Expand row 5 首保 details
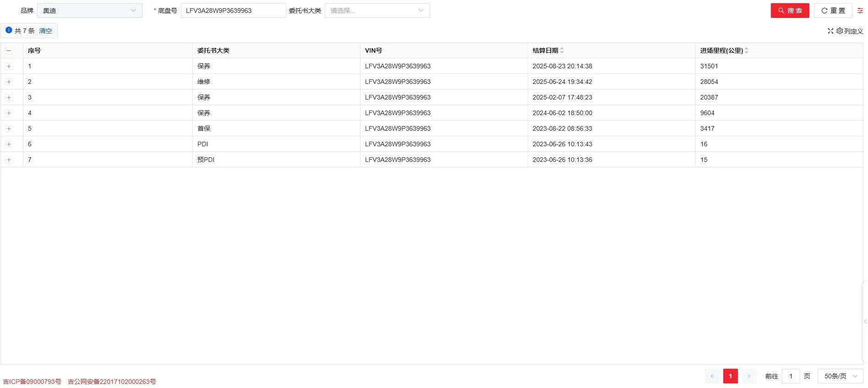Image resolution: width=868 pixels, height=388 pixels. coord(9,129)
